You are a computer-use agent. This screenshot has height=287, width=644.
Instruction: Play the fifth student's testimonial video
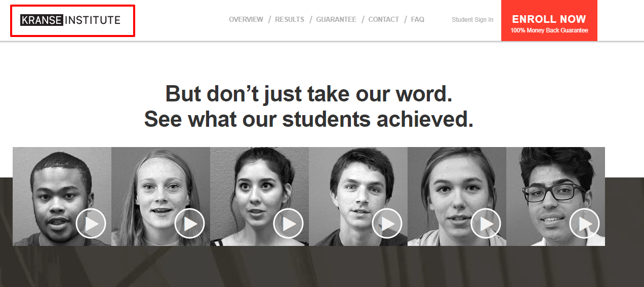point(486,224)
